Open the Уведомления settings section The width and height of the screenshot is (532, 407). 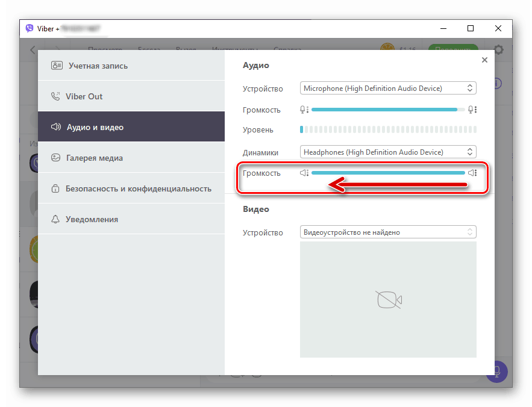[x=131, y=219]
